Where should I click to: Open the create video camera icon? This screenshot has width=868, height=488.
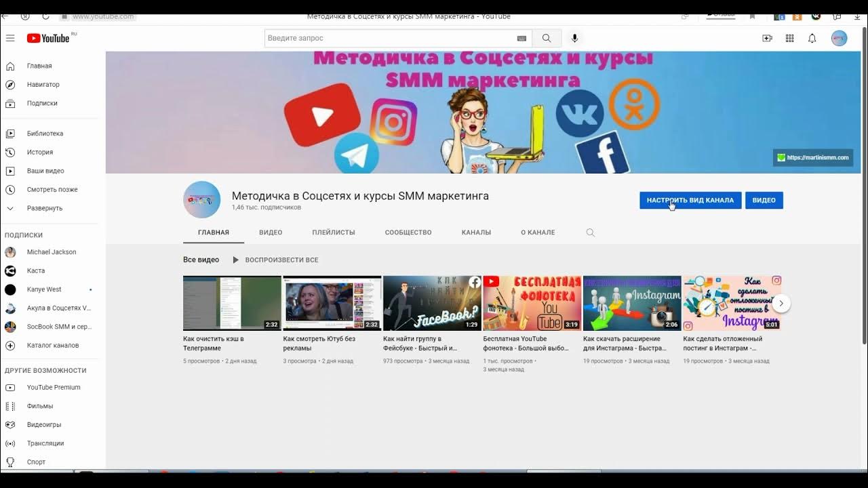pyautogui.click(x=767, y=39)
